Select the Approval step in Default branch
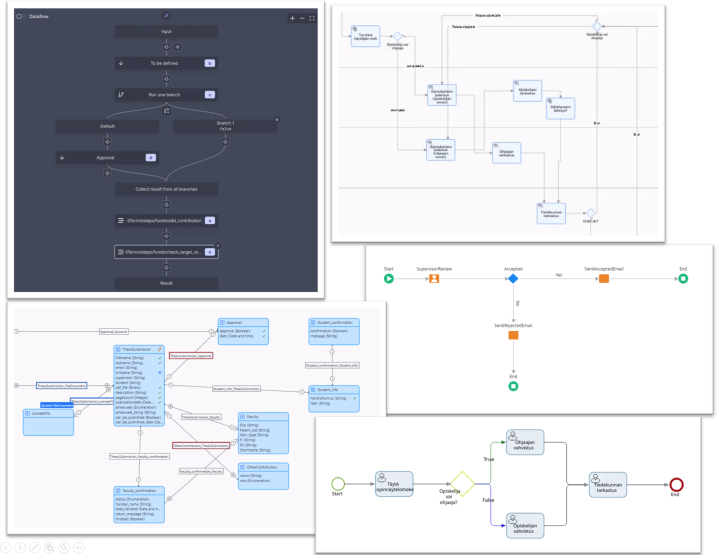This screenshot has width=720, height=555. 106,158
